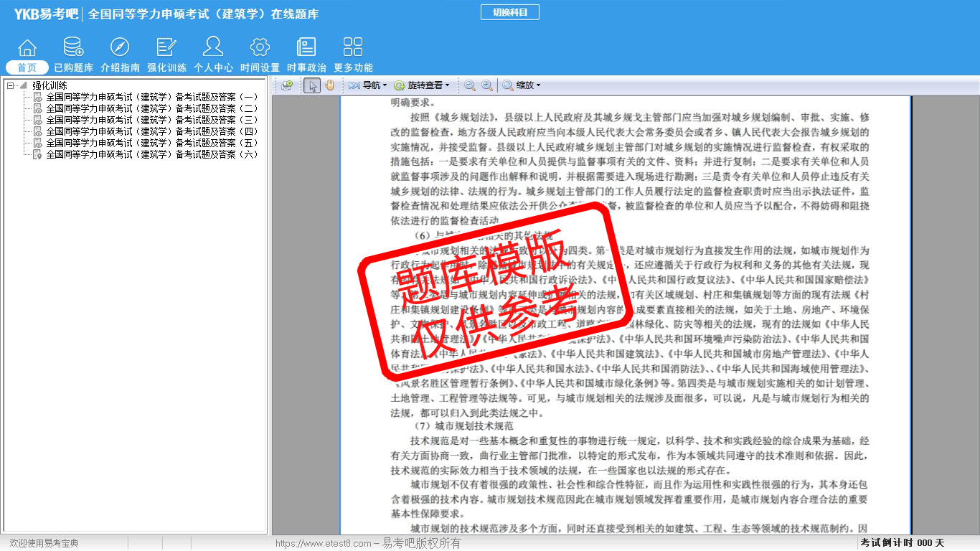Open 时间设置 gear icon
Viewport: 980px width, 551px height.
tap(260, 48)
